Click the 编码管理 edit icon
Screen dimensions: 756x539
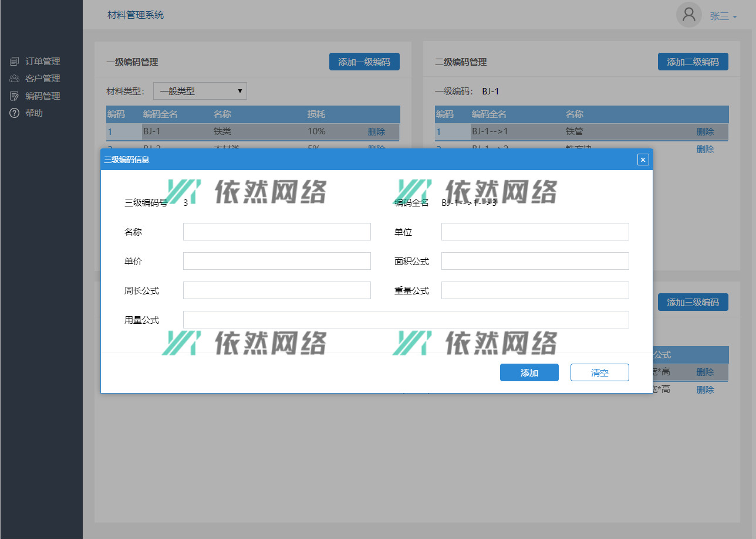(15, 96)
